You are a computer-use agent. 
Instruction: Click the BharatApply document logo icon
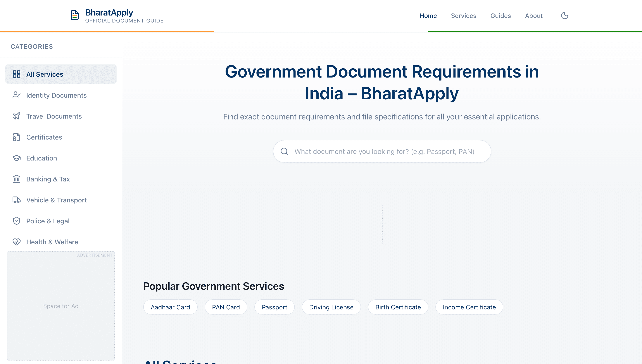coord(74,15)
